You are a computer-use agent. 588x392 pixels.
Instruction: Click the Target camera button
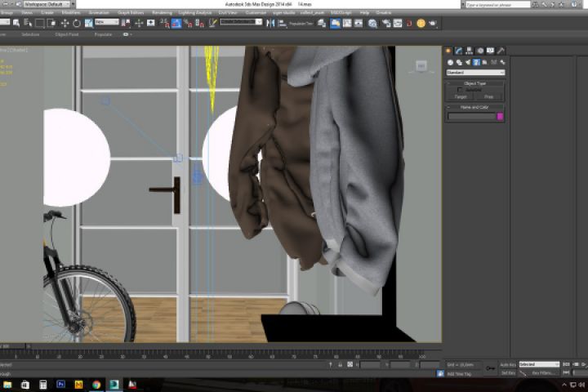pyautogui.click(x=461, y=96)
